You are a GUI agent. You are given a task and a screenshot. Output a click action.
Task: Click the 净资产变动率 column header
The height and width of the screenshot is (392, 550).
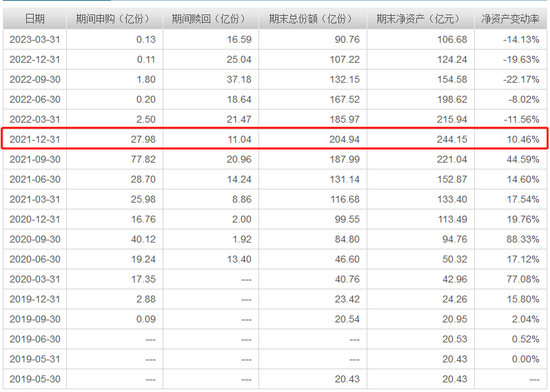coord(510,19)
